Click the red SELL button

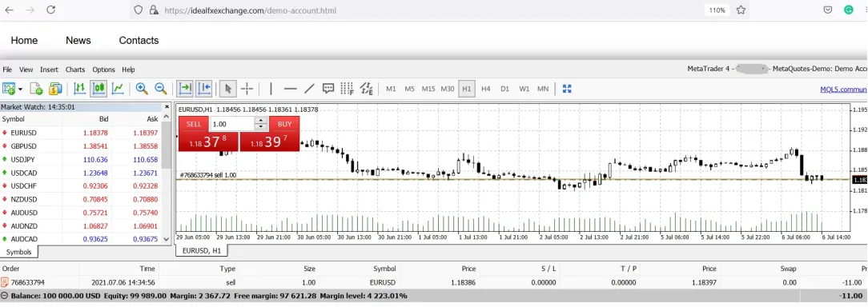pos(194,124)
